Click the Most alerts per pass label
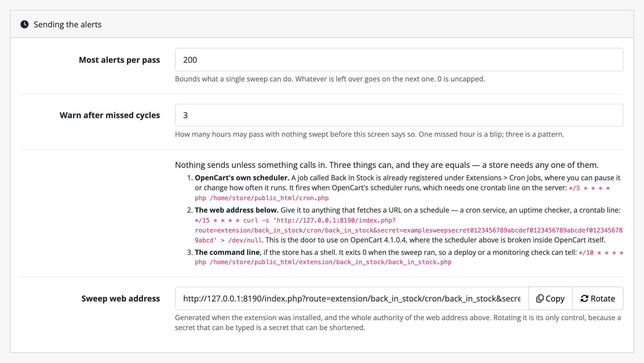This screenshot has height=363, width=644. coord(119,60)
